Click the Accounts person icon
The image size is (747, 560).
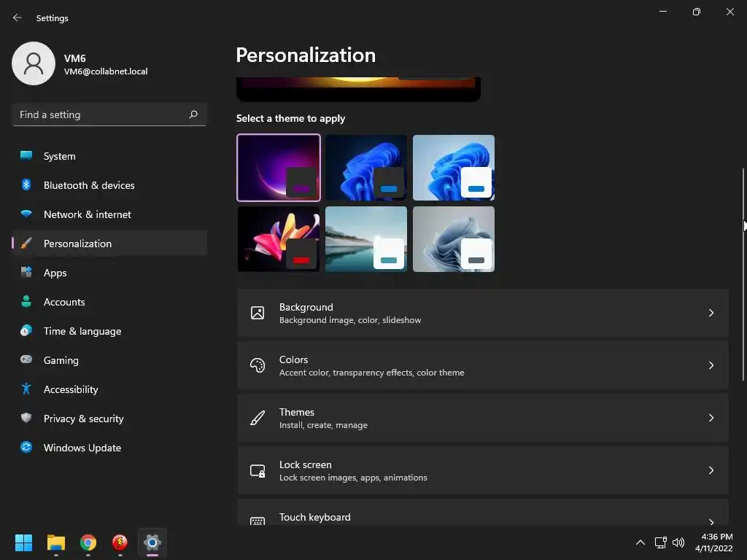click(26, 301)
